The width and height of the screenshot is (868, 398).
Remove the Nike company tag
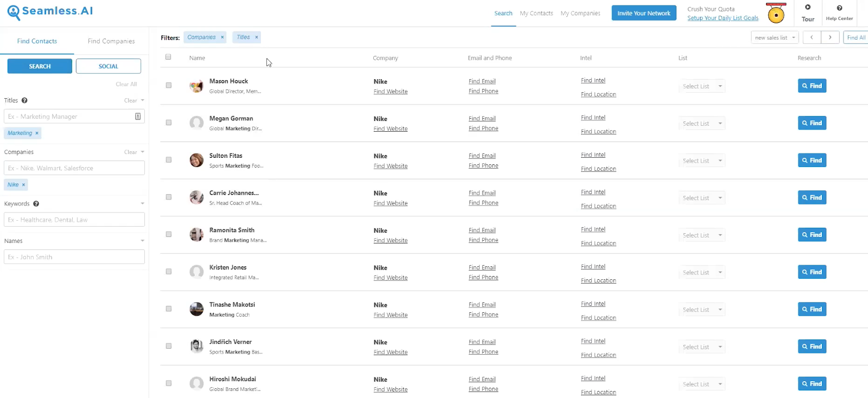(23, 185)
